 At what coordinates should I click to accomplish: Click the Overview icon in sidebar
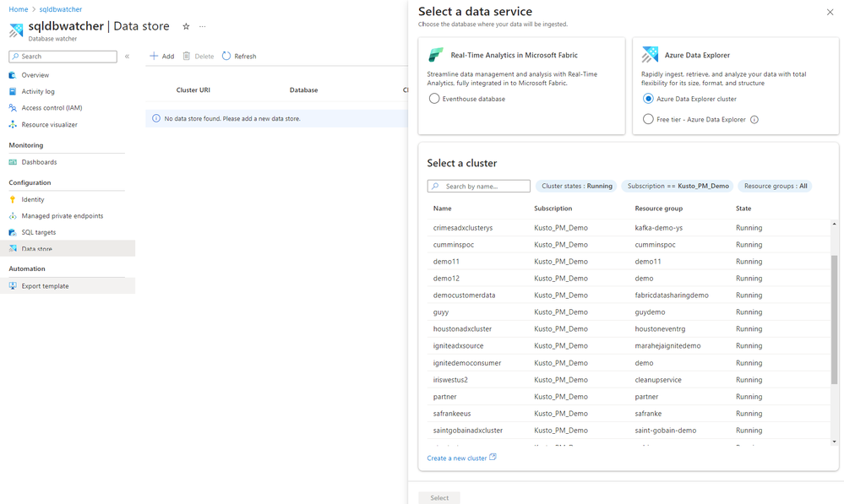(x=13, y=75)
